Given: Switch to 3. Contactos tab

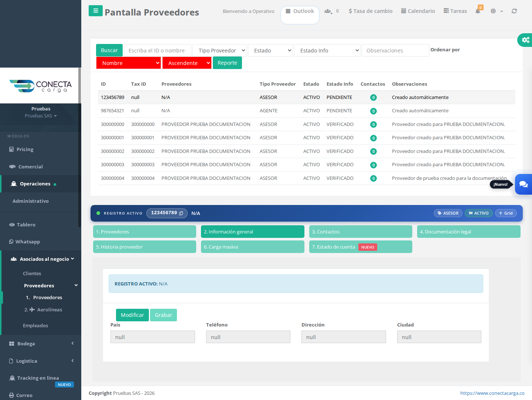Looking at the screenshot, I should [361, 232].
